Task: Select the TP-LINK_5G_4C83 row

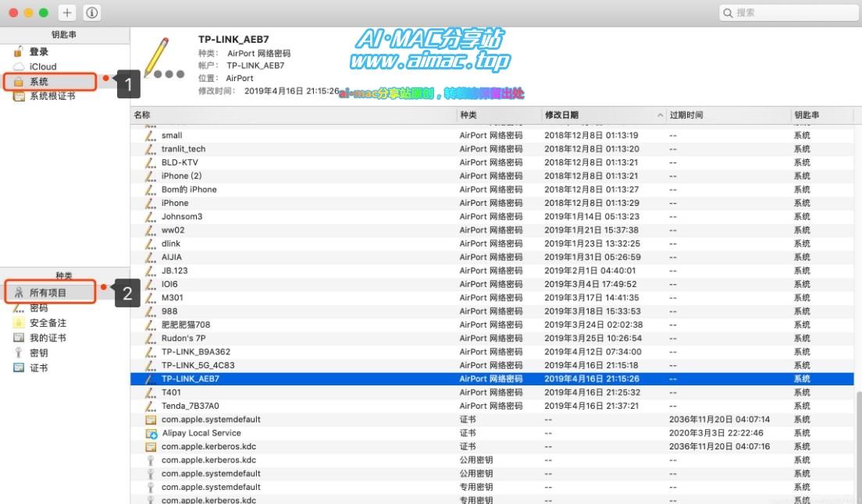Action: tap(492, 365)
